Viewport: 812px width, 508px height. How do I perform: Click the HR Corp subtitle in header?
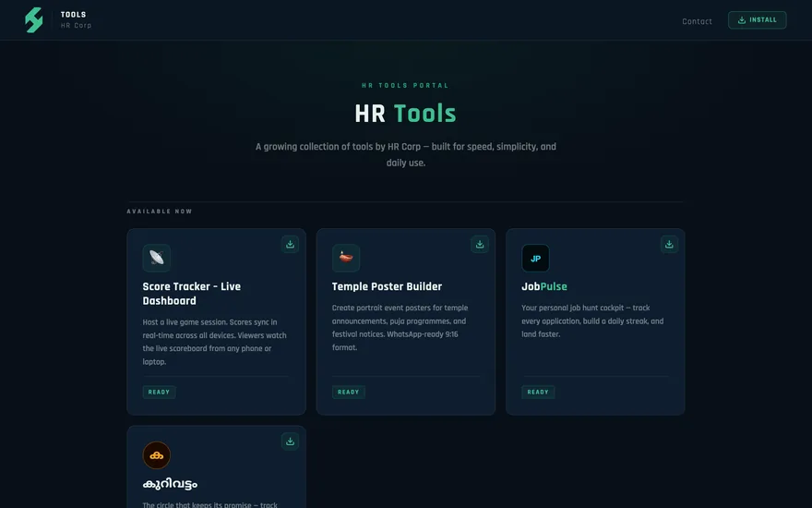point(76,26)
